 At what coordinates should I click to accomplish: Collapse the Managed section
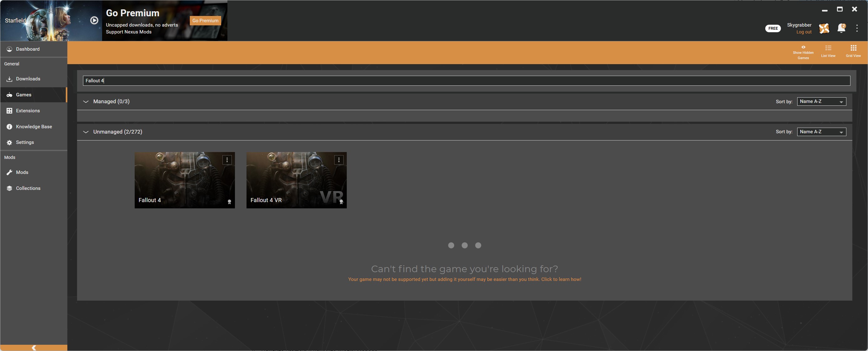86,102
